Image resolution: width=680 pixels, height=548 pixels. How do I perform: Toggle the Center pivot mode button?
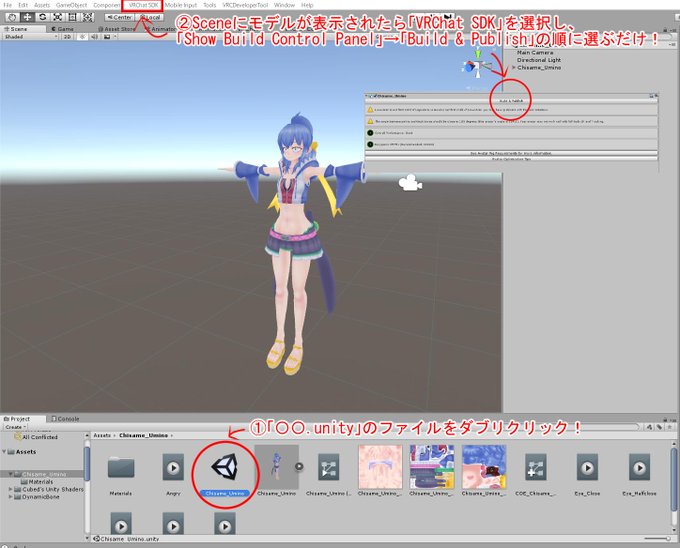(x=120, y=17)
